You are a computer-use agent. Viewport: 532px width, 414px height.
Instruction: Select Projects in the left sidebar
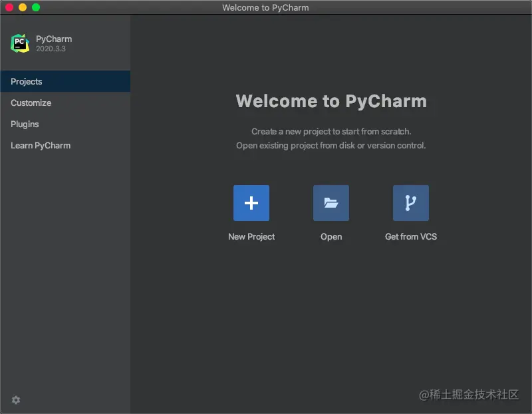27,81
